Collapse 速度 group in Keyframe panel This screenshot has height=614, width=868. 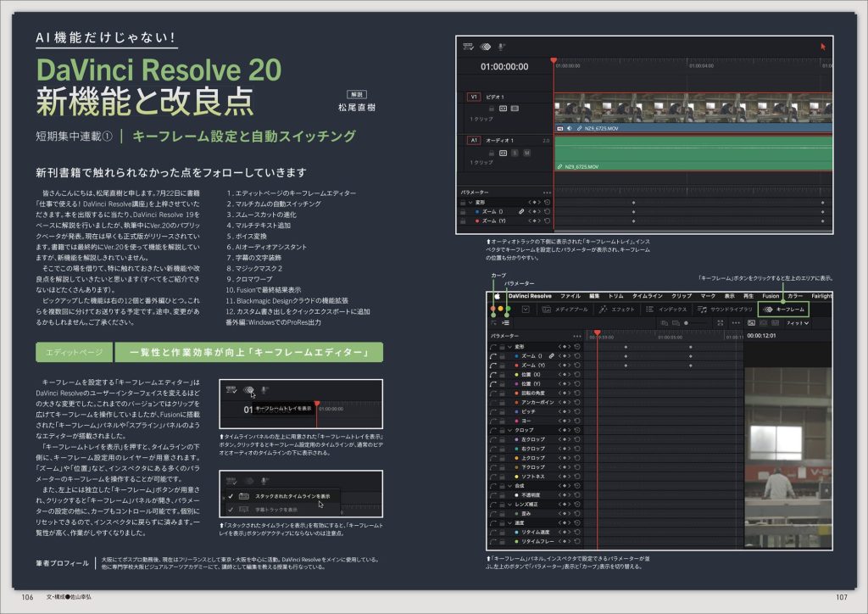pos(509,522)
